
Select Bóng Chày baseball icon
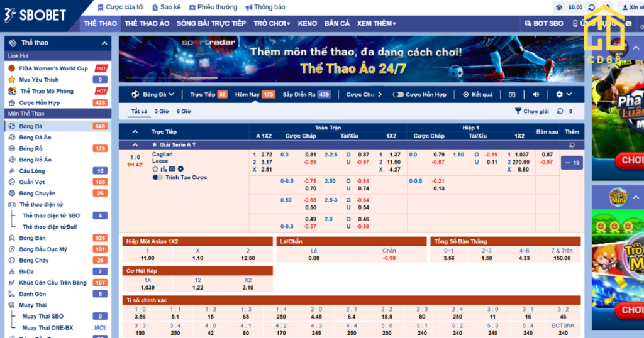[x=12, y=260]
